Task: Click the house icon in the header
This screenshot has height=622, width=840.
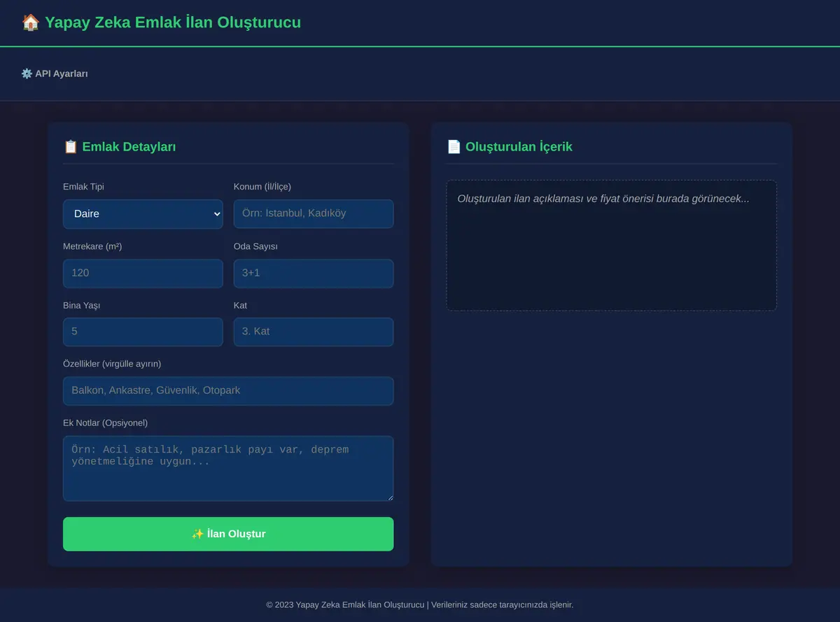Action: pos(30,22)
